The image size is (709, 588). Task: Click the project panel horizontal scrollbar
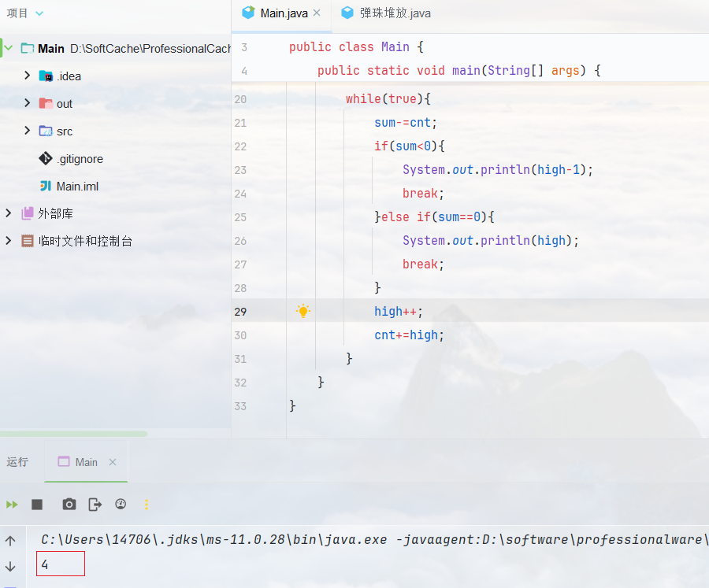(x=73, y=434)
